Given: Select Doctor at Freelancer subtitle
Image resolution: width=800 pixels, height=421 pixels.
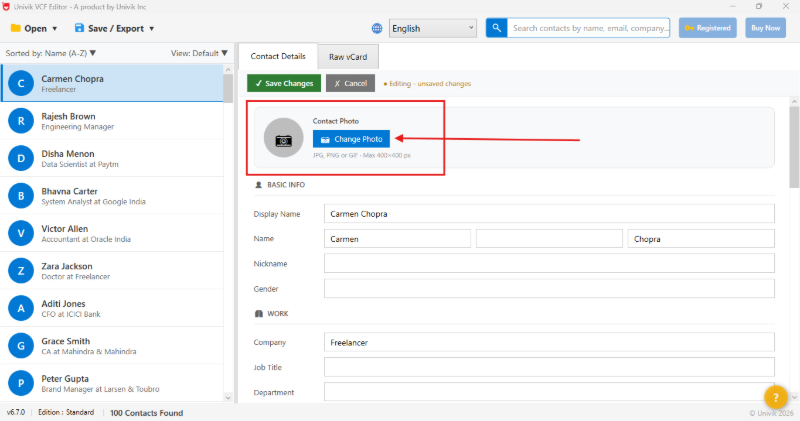Looking at the screenshot, I should tap(76, 277).
